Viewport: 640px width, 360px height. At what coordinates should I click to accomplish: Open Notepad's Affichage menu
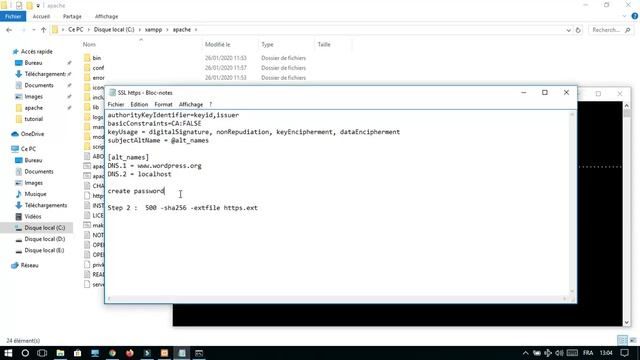pyautogui.click(x=191, y=104)
